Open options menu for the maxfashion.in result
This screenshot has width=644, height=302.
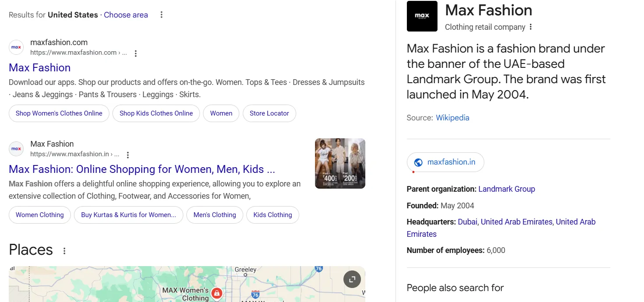point(127,155)
